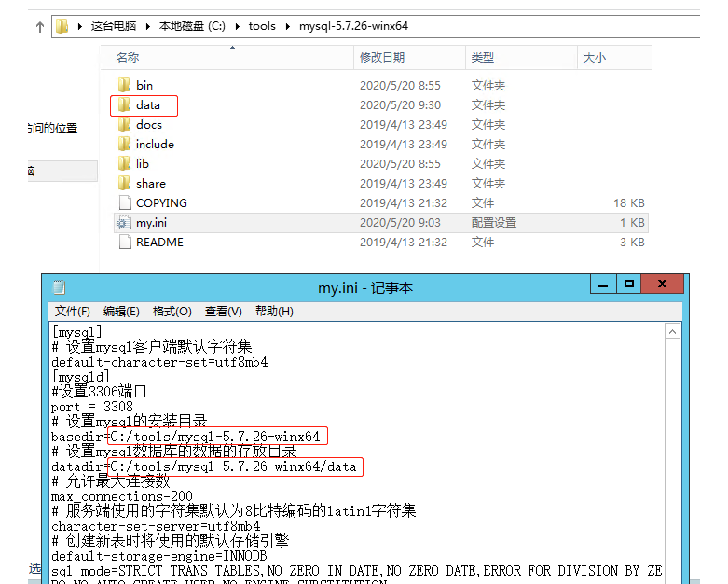Open the 格式(O) menu in Notepad

[x=172, y=311]
